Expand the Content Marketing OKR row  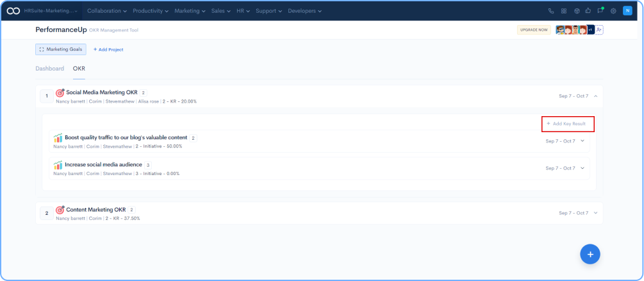595,213
